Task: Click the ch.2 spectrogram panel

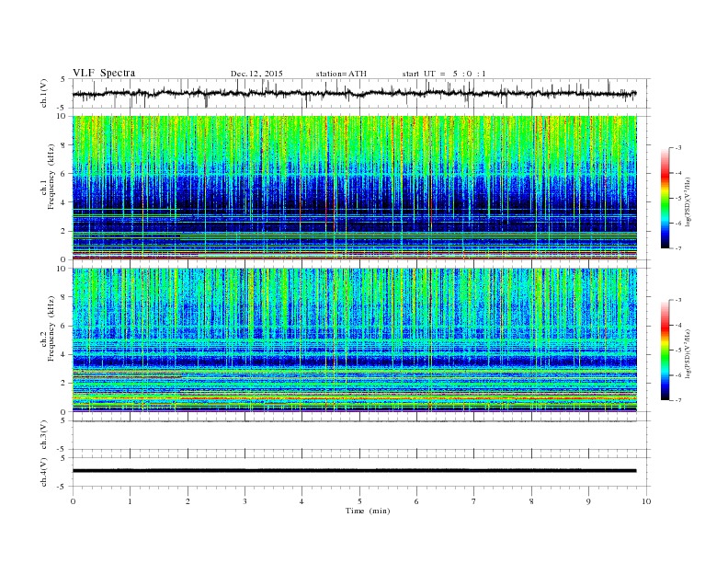Action: tap(355, 340)
